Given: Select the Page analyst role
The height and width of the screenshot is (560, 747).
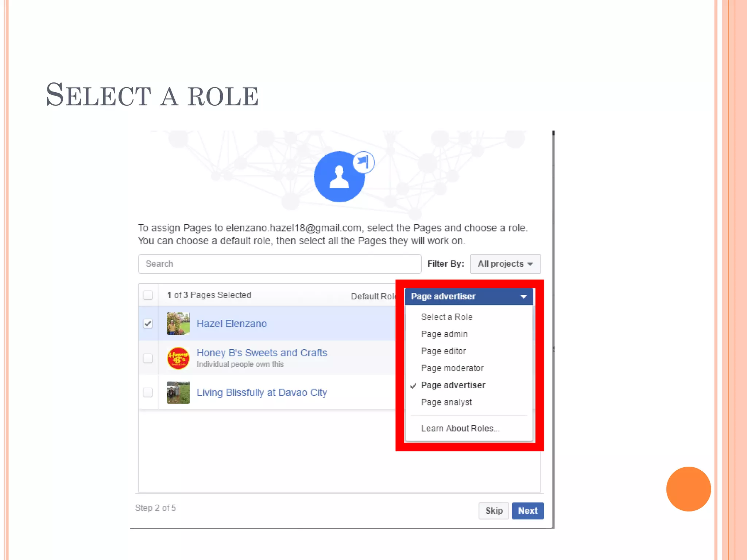Looking at the screenshot, I should point(446,402).
